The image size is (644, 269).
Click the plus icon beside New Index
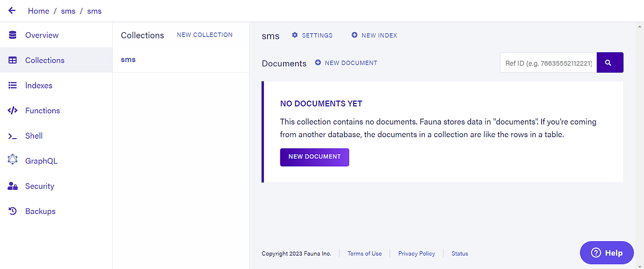pos(355,35)
